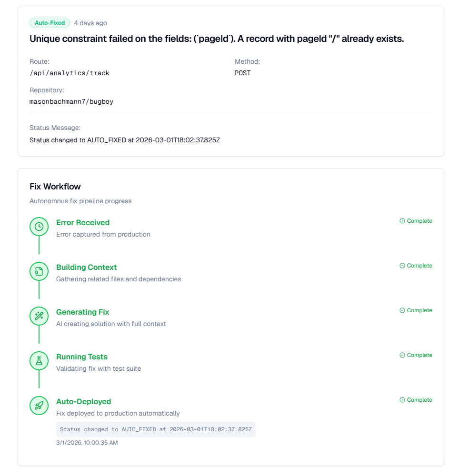Click the green Auto-Fixed status badge
The height and width of the screenshot is (476, 469).
point(50,23)
